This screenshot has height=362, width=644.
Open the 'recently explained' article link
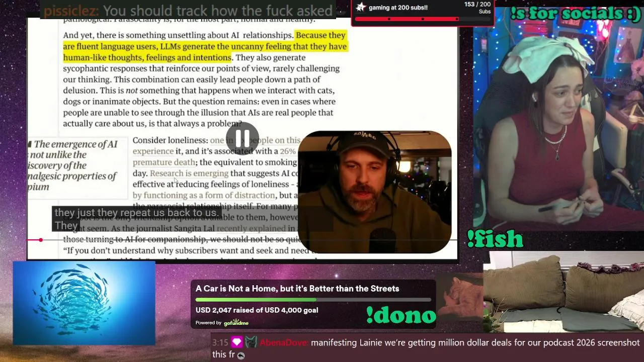coord(251,229)
